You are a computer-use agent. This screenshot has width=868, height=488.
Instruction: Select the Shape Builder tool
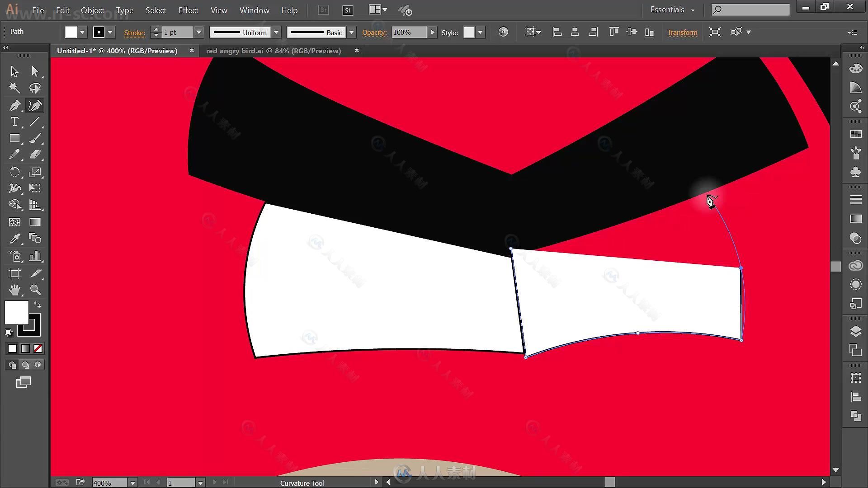[14, 205]
